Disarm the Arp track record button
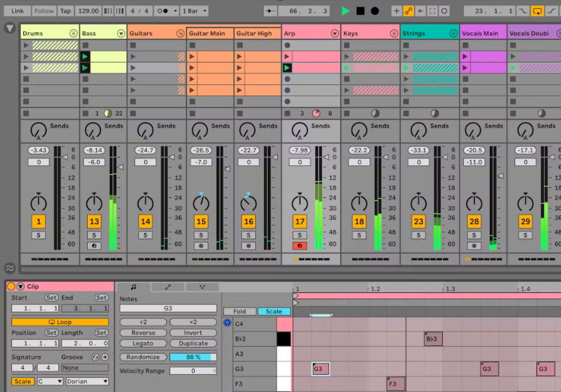The width and height of the screenshot is (561, 392). tap(300, 246)
